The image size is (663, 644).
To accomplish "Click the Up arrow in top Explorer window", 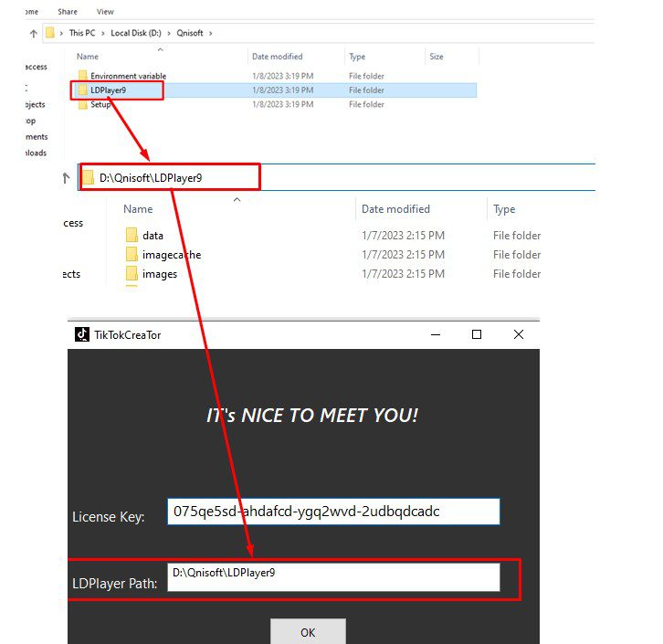I will pos(34,34).
